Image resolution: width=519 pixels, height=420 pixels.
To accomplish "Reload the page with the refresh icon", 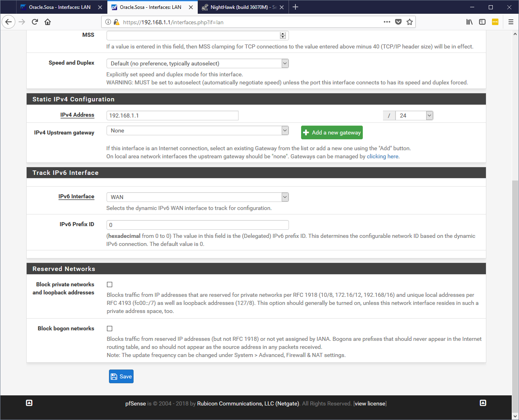I will (x=35, y=22).
